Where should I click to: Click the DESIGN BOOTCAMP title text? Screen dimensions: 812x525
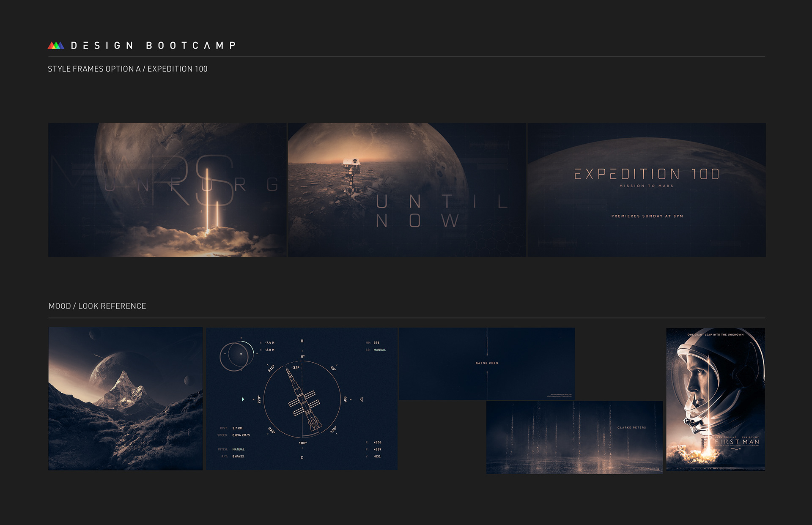153,45
